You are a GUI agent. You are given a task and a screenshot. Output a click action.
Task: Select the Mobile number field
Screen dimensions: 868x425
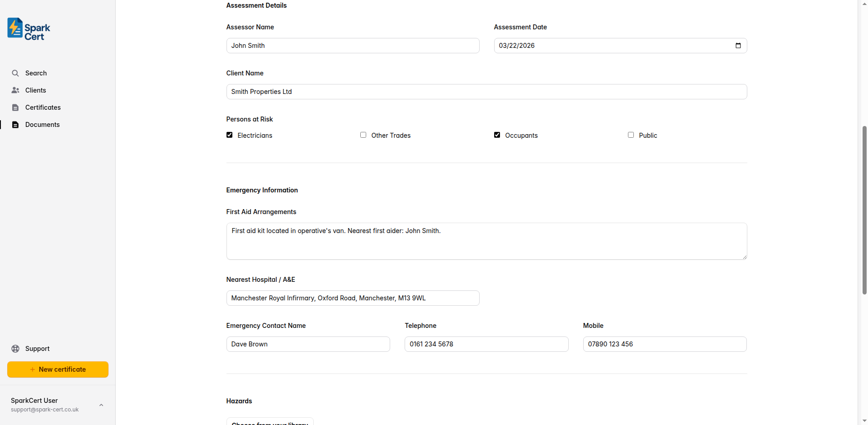(664, 344)
